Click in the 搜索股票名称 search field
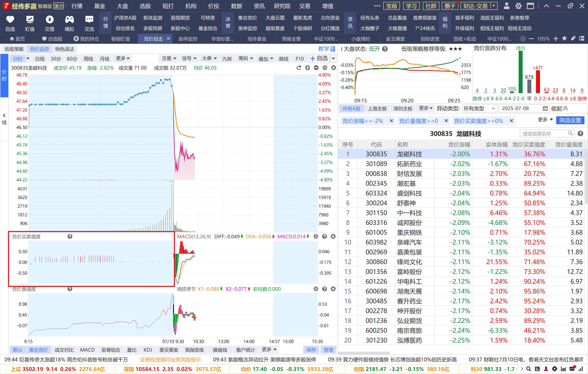The width and height of the screenshot is (588, 374). (547, 134)
